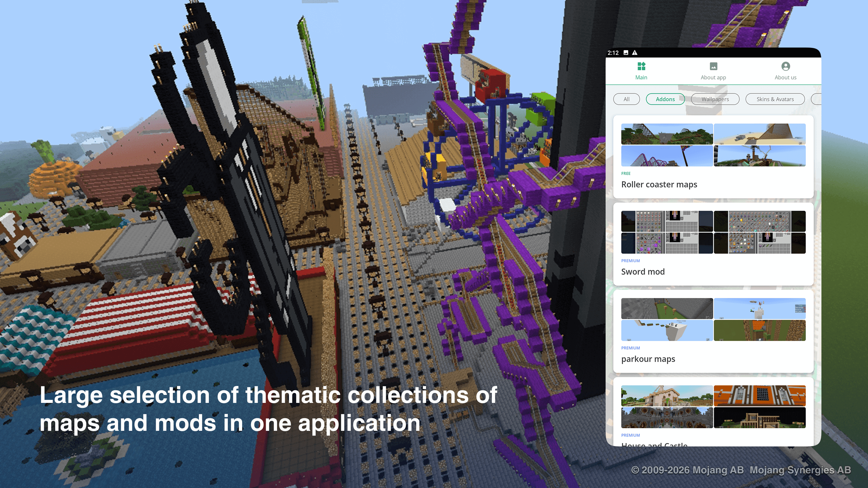Toggle the Addons filter chip
The width and height of the screenshot is (868, 488).
665,99
